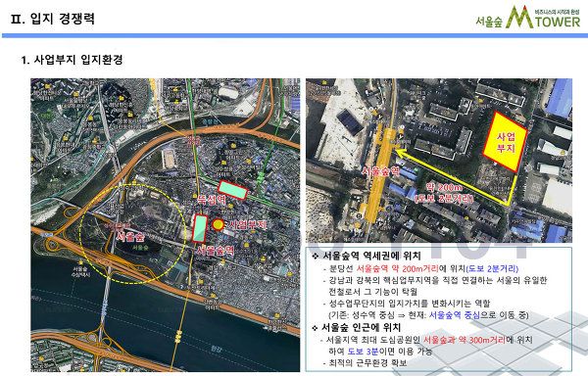588x376 pixels.
Task: Select the left satellite overview map image
Action: (166, 225)
